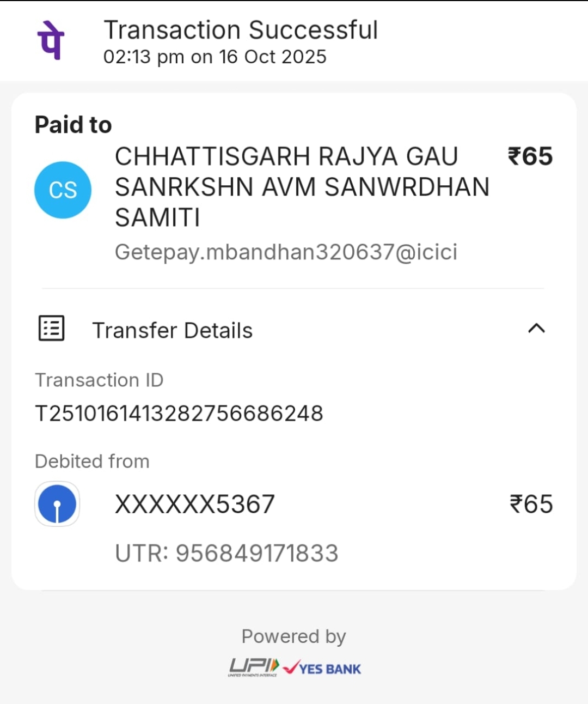Click the Debited from label
588x704 pixels.
92,461
